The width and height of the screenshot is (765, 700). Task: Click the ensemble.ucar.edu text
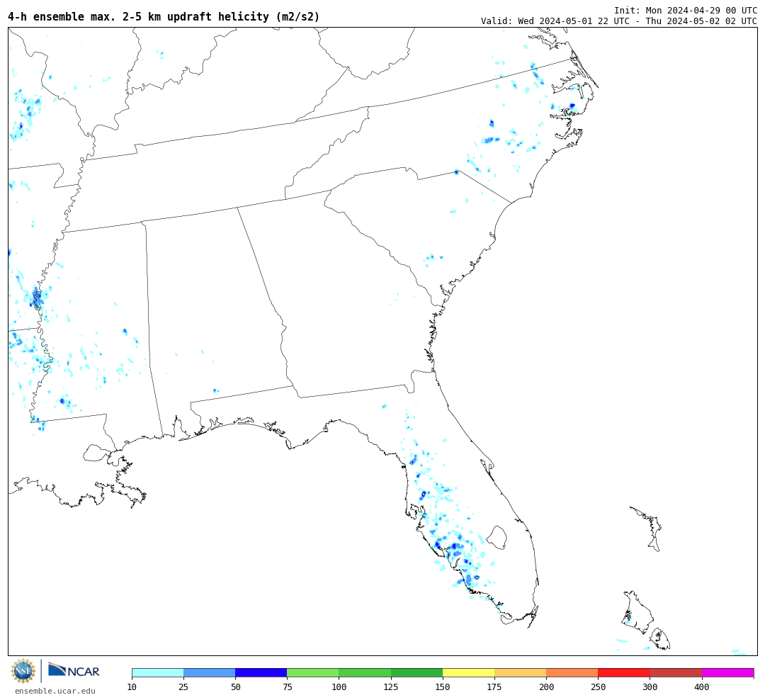pos(55,691)
